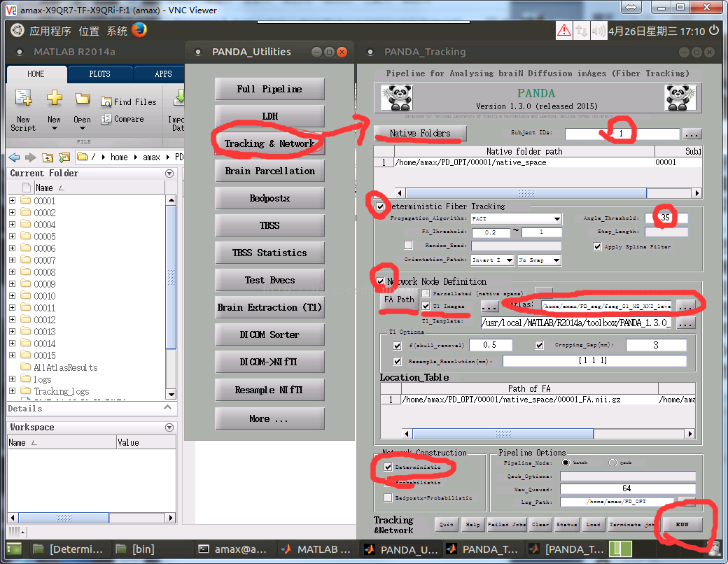Open Current Folder panel actions circle icon
Screen dimensions: 728x564
pos(169,173)
